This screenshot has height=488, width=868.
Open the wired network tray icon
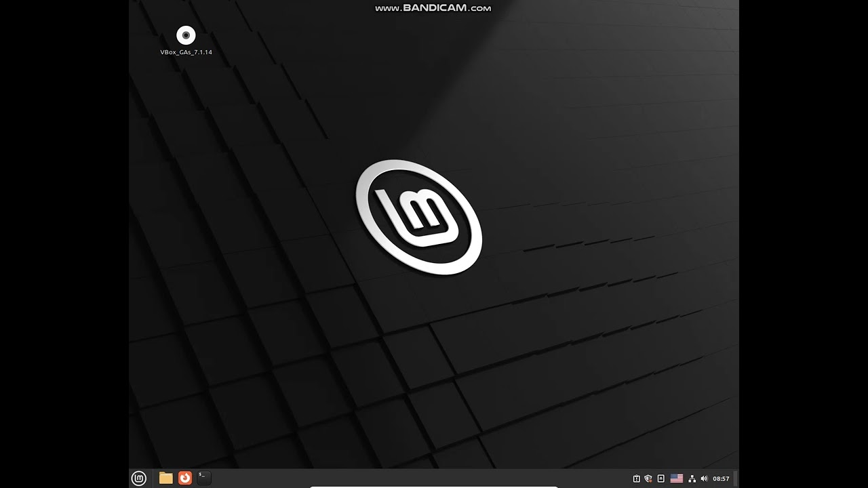point(692,479)
